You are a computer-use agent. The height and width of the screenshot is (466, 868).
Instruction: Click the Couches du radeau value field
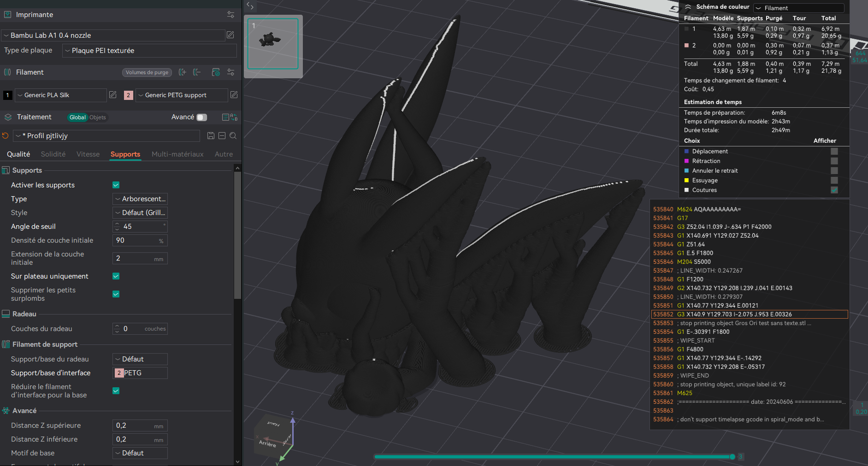click(140, 329)
